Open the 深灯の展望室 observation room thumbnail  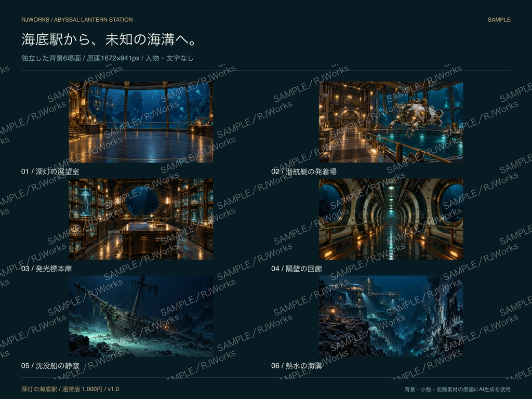(141, 122)
